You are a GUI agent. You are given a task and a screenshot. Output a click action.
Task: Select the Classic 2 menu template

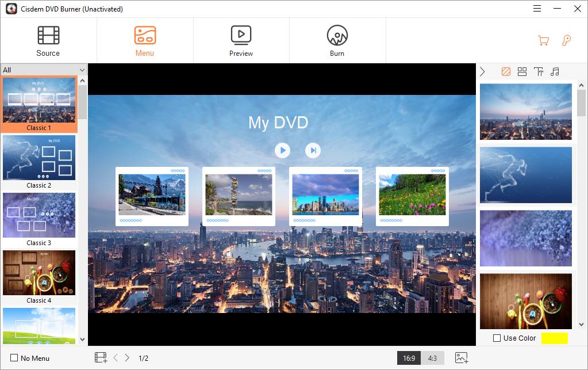pos(39,162)
